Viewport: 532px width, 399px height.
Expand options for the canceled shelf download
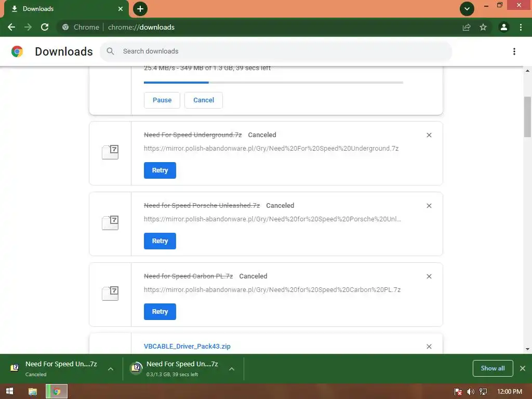(x=111, y=369)
